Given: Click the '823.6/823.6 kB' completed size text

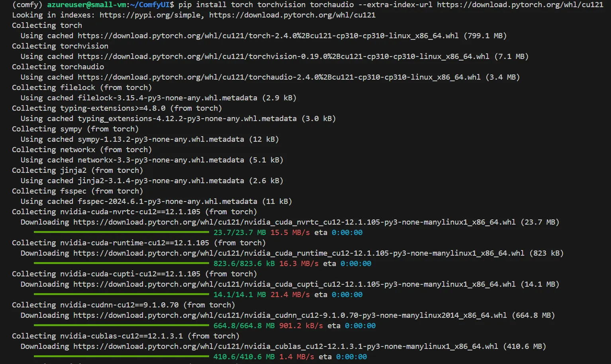Looking at the screenshot, I should [244, 264].
